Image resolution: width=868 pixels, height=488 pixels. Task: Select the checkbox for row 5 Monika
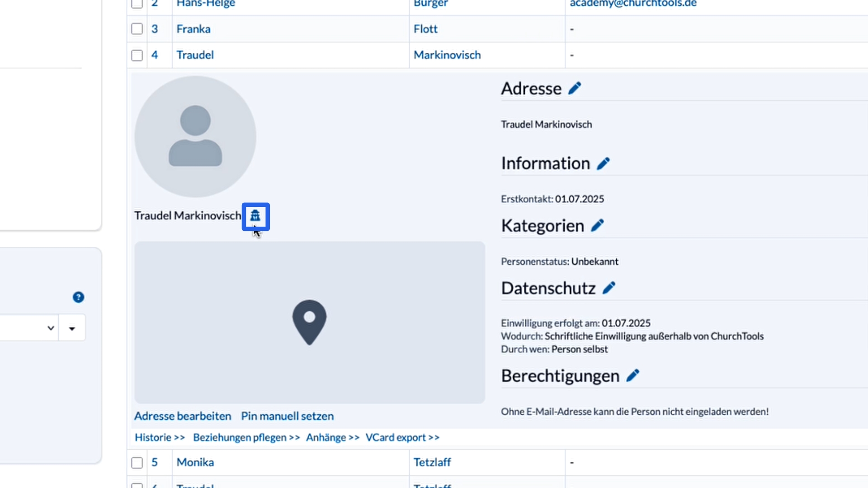pyautogui.click(x=137, y=463)
